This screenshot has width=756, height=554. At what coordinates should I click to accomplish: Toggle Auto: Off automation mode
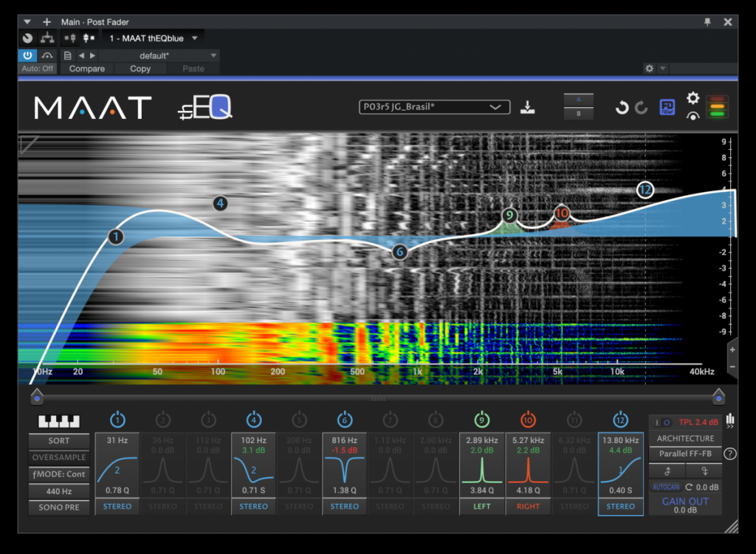(38, 69)
